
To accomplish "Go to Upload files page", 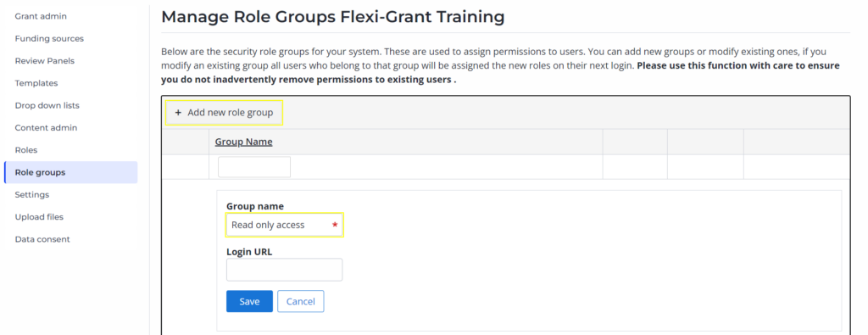I will (x=39, y=217).
